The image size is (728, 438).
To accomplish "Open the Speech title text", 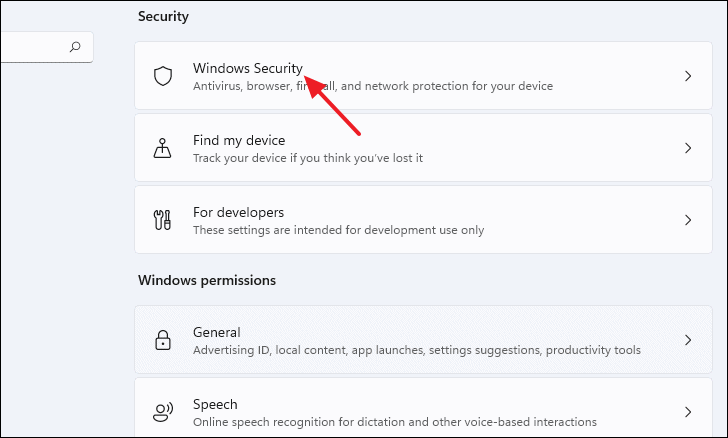I will pos(215,405).
